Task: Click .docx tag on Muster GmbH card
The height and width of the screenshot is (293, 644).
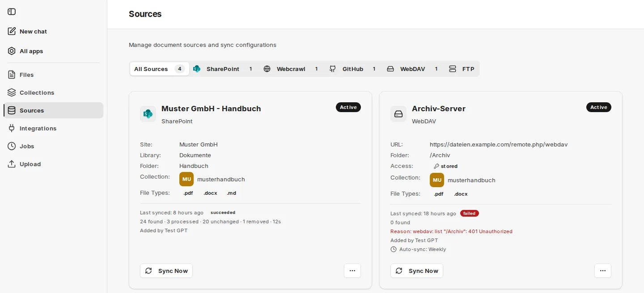Action: [210, 193]
